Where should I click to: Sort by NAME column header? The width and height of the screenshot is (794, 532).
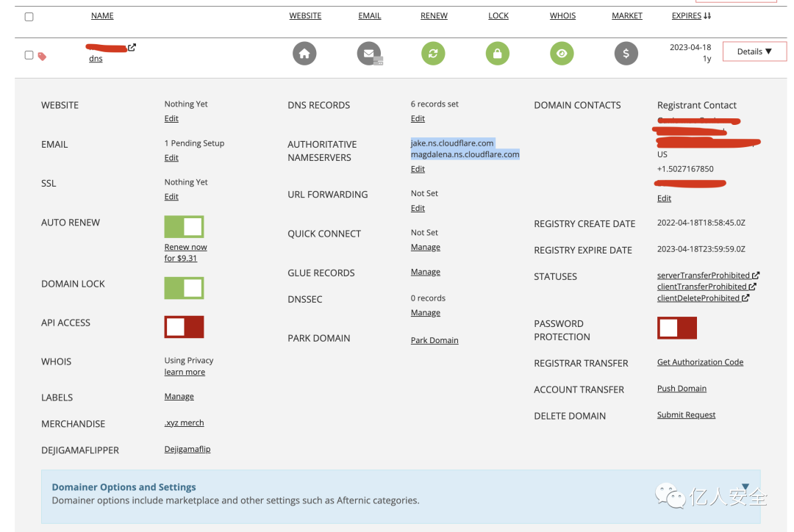point(102,15)
